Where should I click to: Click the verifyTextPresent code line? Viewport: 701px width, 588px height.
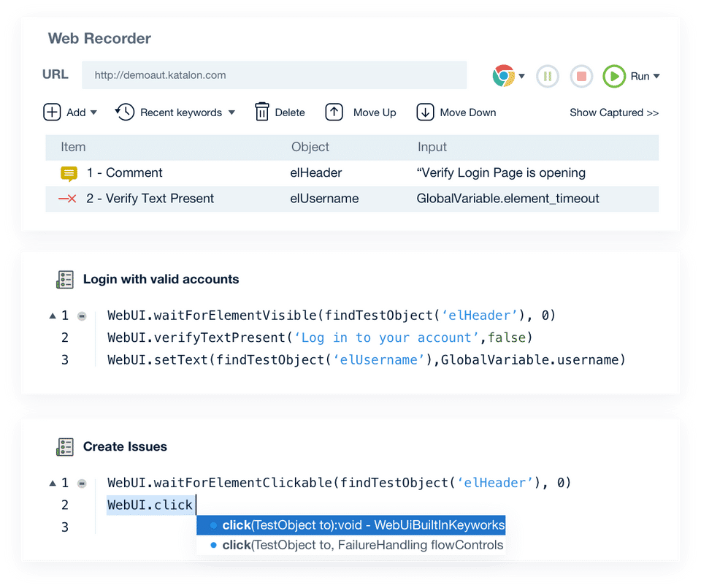point(320,337)
